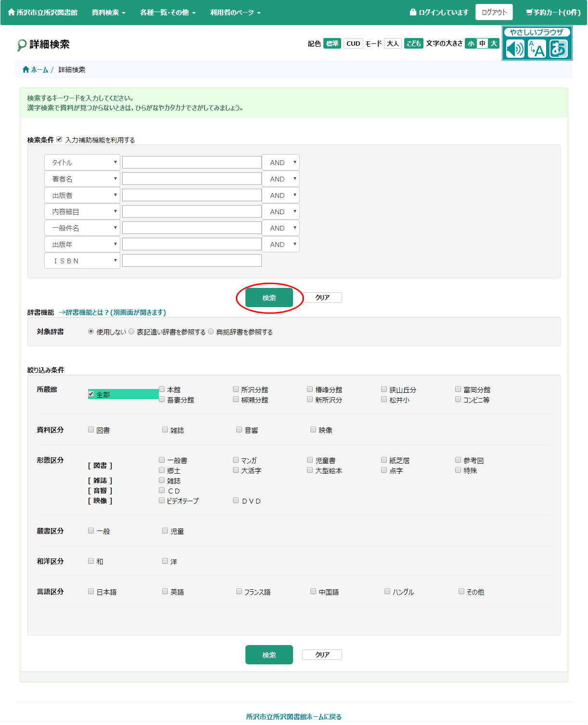Viewport: 588px width, 725px height.
Task: Open the ISBN field type dropdown
Action: pyautogui.click(x=82, y=261)
